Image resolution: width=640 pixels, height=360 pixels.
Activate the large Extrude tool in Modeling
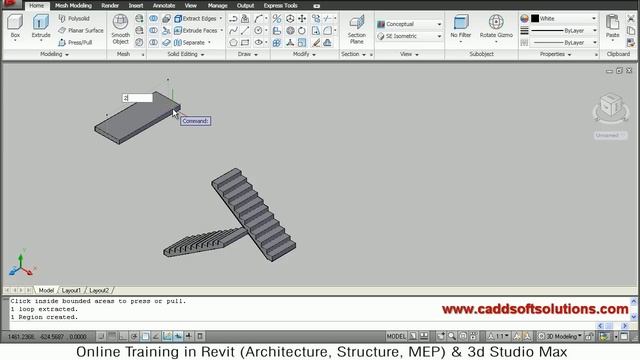click(41, 26)
